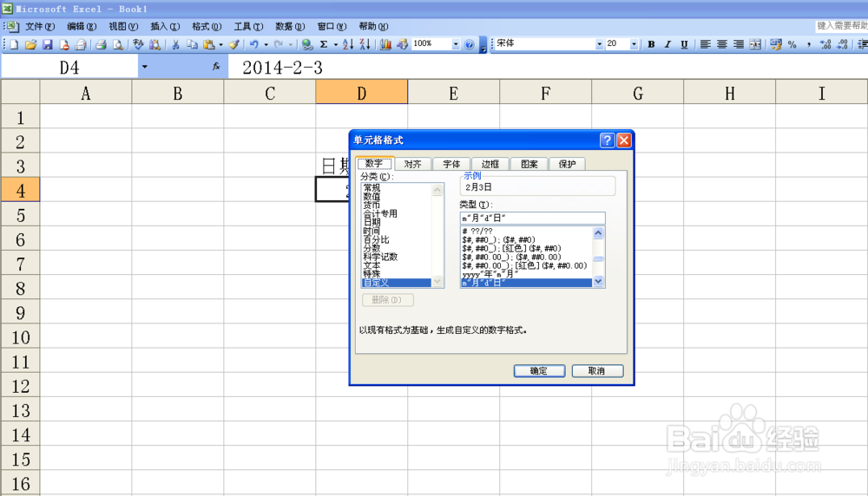Sort descending with the Z-A icon
868x496 pixels.
[x=365, y=45]
